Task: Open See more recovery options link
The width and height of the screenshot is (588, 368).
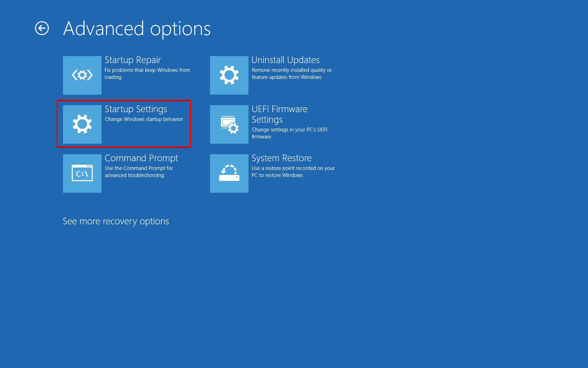Action: 116,221
